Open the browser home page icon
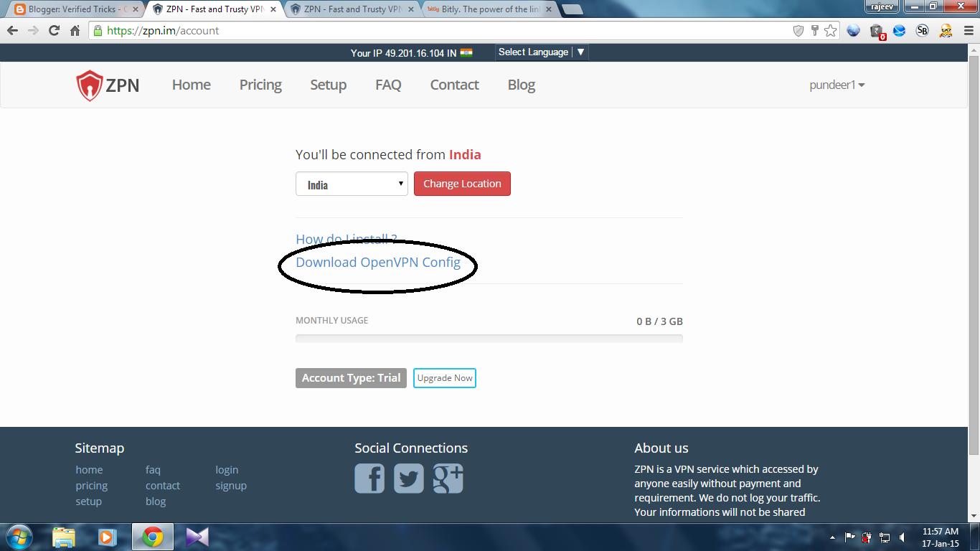The image size is (980, 551). click(75, 31)
